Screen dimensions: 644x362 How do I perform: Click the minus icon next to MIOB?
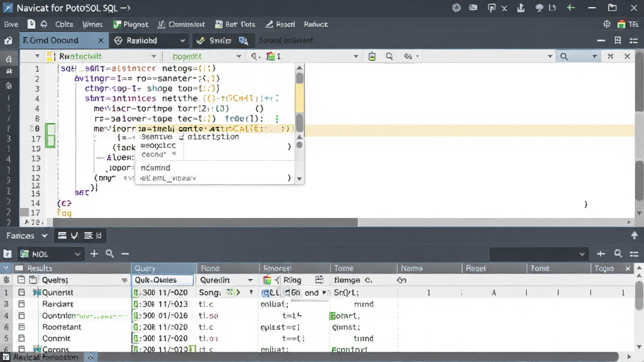coord(125,254)
